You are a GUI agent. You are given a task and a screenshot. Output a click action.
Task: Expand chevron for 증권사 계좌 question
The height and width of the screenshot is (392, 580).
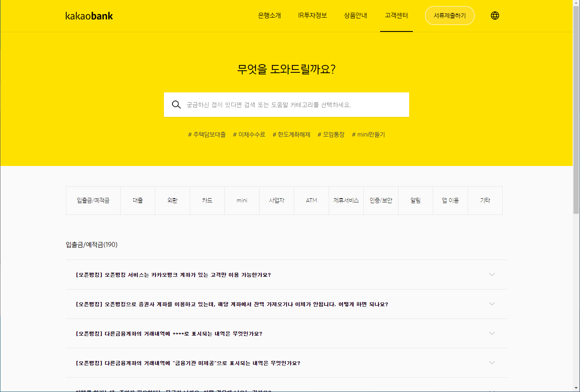coord(492,304)
